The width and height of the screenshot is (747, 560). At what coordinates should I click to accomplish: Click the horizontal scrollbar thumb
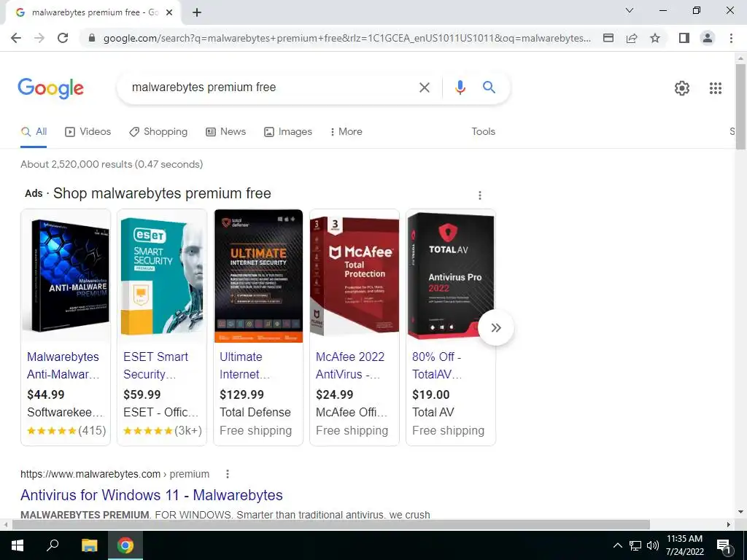(x=331, y=525)
